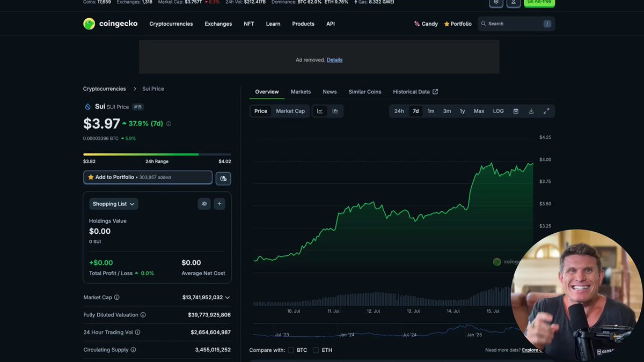
Task: Switch to the News tab
Action: 330,92
